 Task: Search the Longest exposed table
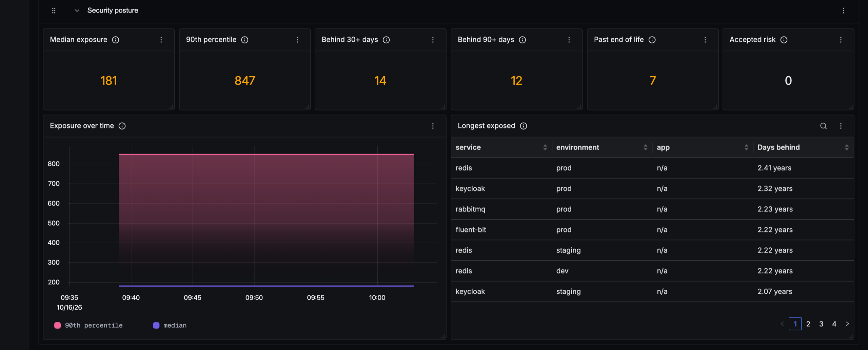tap(824, 126)
